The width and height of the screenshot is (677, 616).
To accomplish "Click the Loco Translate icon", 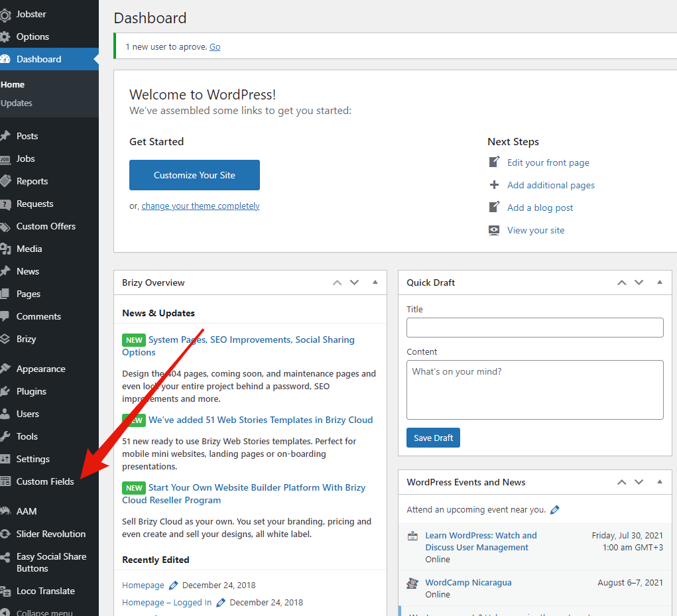I will (5, 591).
